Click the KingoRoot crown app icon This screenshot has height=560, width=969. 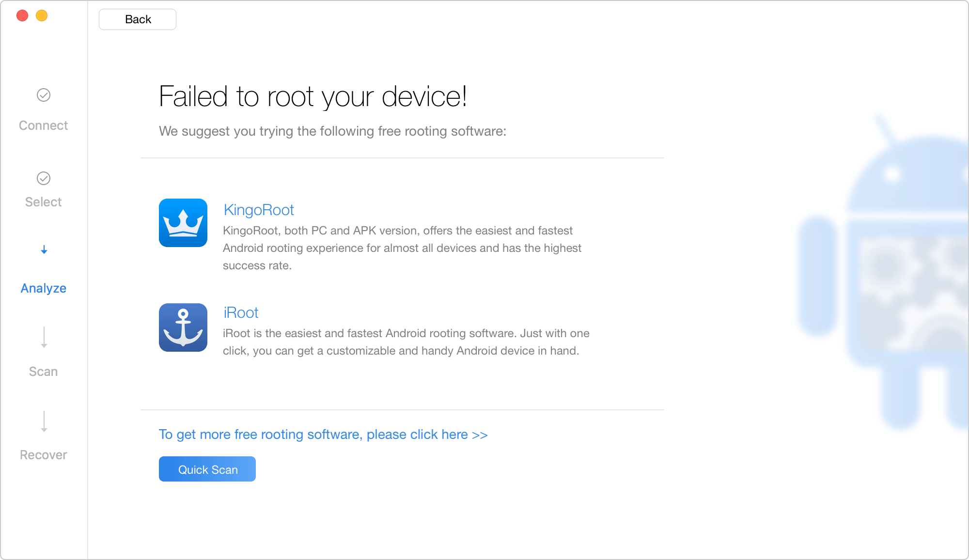pos(183,223)
